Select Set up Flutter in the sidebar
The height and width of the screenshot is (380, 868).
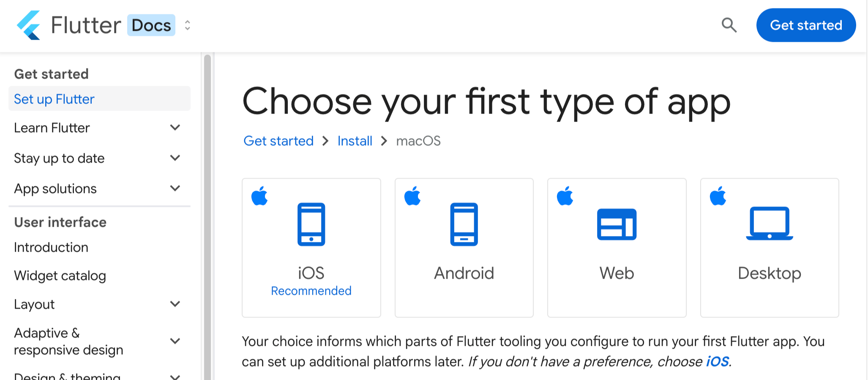[x=54, y=99]
